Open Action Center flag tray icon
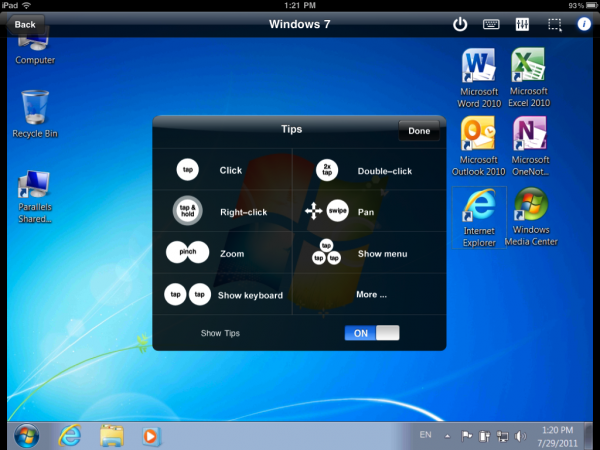 tap(466, 435)
